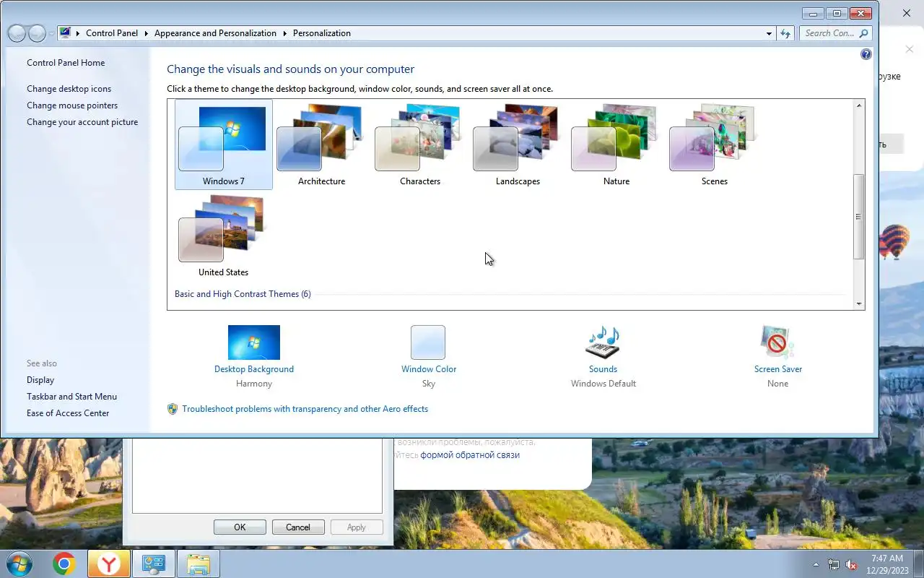Click the shield icon beside Troubleshoot
Screen dimensions: 924x578
(173, 409)
